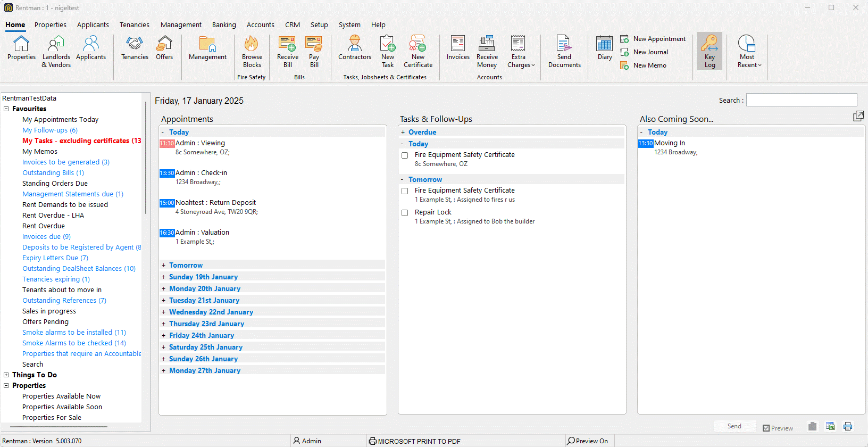This screenshot has width=868, height=447.
Task: Click the Applicants ribbon icon
Action: pos(91,48)
